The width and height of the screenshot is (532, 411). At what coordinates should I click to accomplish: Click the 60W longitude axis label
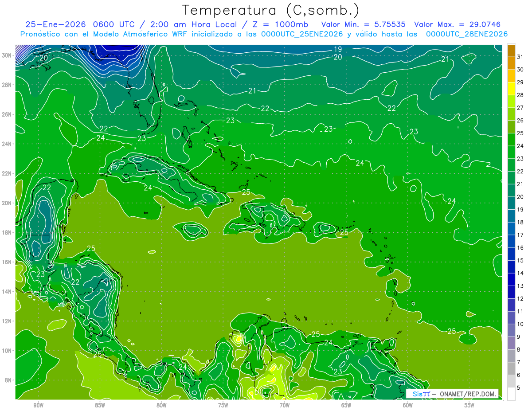pos(408,405)
